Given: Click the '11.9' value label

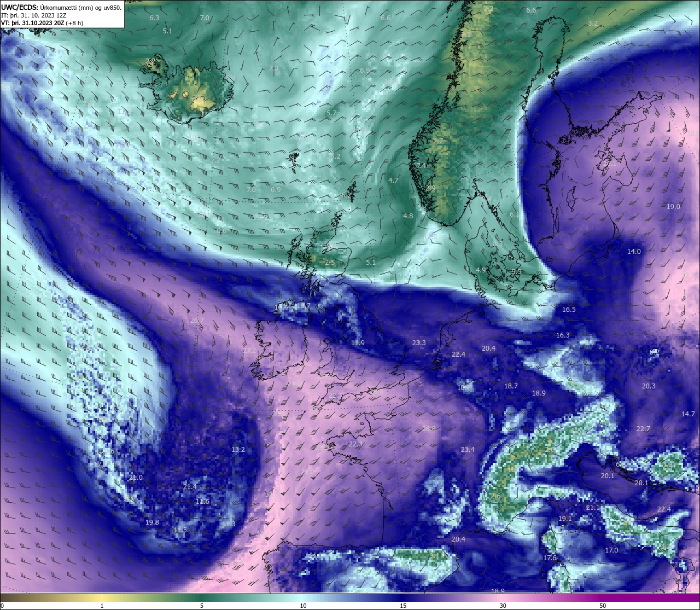Looking at the screenshot, I should (358, 343).
